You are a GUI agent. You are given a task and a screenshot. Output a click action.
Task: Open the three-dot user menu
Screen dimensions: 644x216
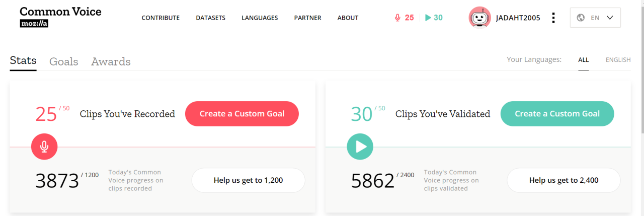pyautogui.click(x=553, y=18)
